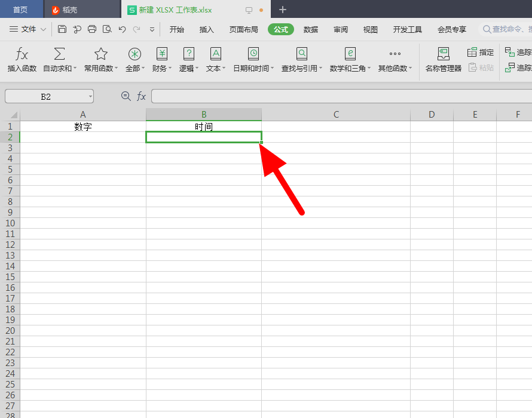Expand the 查找与引用 dropdown arrow
Viewport: 532px width, 418px height.
[x=320, y=68]
